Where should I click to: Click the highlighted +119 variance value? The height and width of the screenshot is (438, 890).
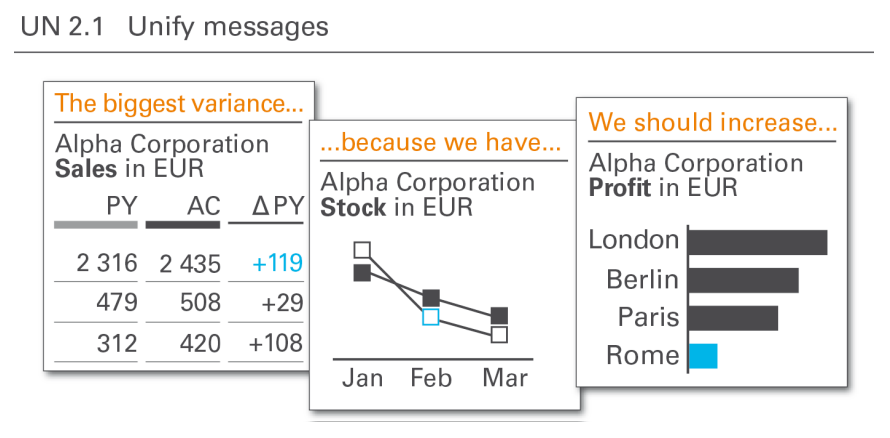coord(277,264)
